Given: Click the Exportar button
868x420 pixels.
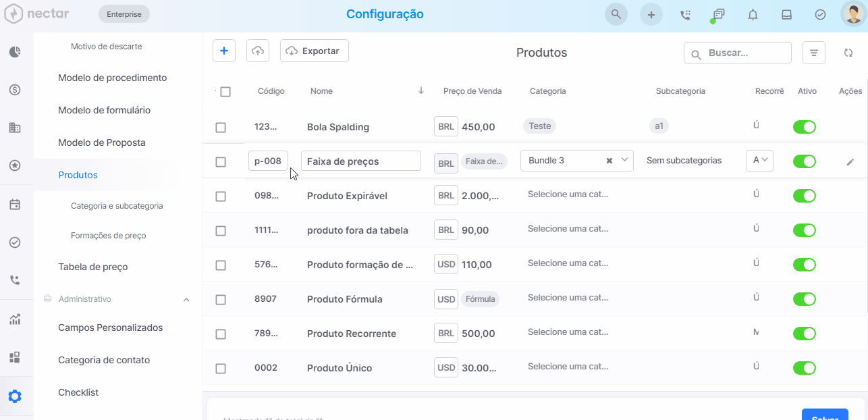Looking at the screenshot, I should [315, 51].
